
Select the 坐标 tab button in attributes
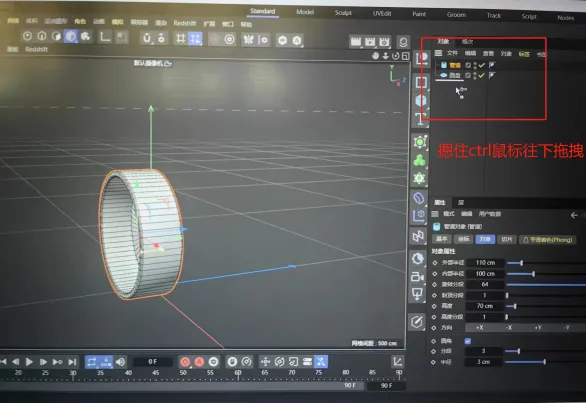[463, 239]
